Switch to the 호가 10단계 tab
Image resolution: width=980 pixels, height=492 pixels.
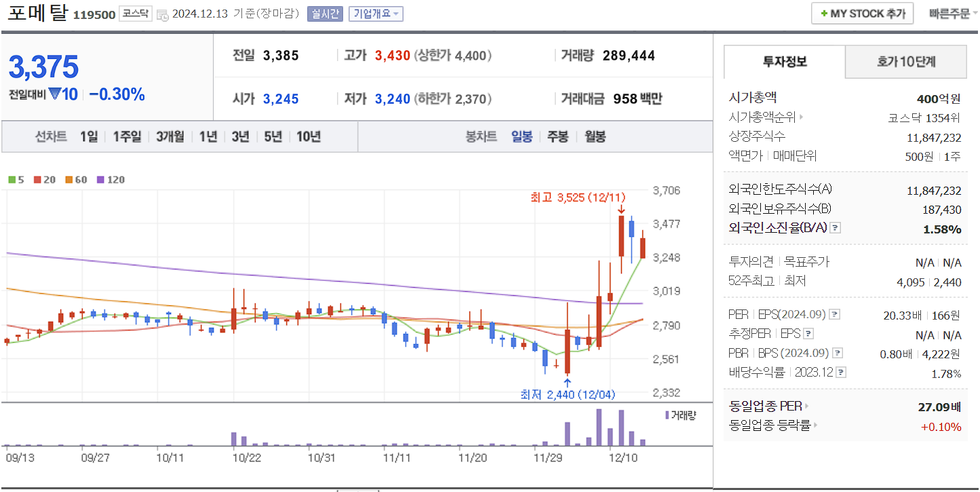905,61
